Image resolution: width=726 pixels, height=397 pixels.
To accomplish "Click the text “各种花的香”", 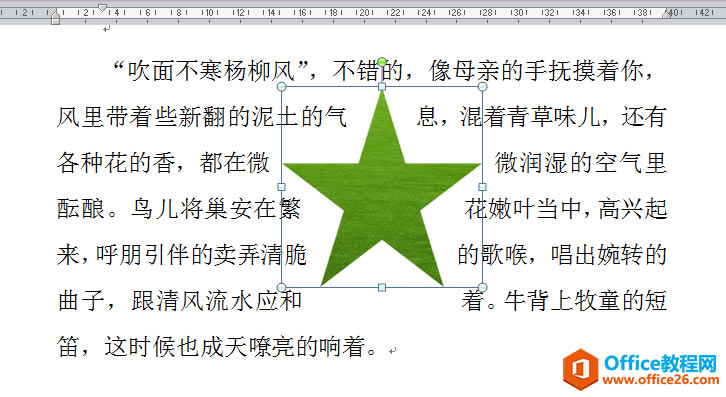I will tap(116, 162).
